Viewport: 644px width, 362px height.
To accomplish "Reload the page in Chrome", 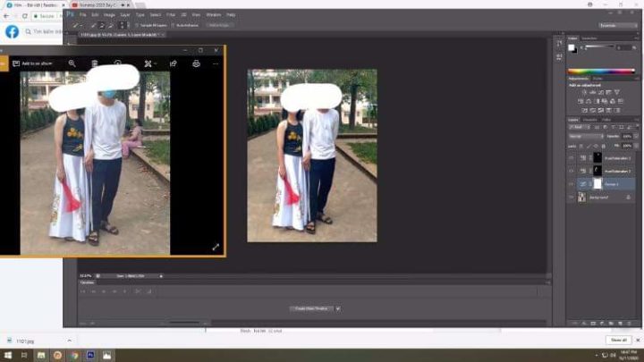I will point(25,16).
